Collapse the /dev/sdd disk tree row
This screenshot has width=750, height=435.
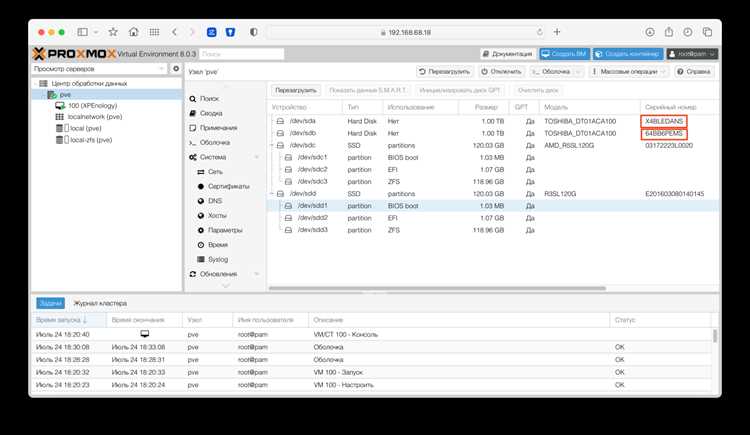click(x=272, y=194)
